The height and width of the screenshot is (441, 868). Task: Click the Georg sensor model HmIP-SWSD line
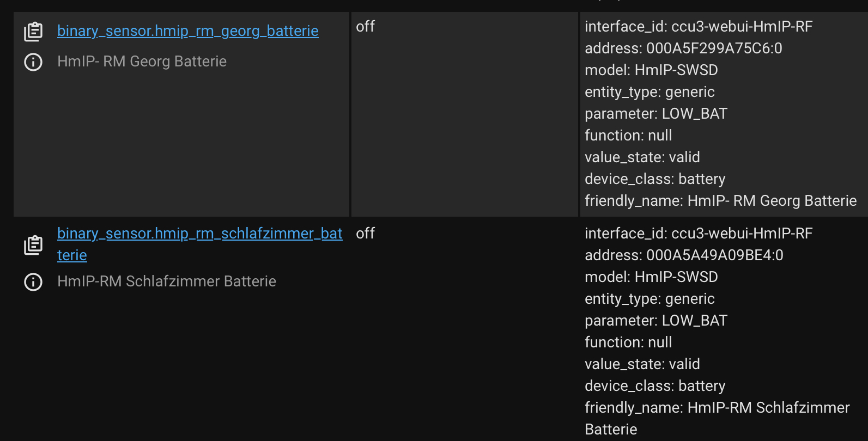click(x=651, y=70)
